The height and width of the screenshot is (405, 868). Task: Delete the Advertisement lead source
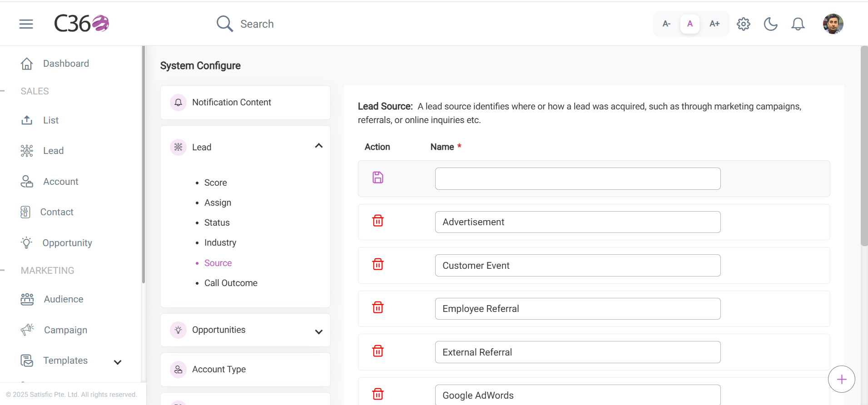point(378,221)
